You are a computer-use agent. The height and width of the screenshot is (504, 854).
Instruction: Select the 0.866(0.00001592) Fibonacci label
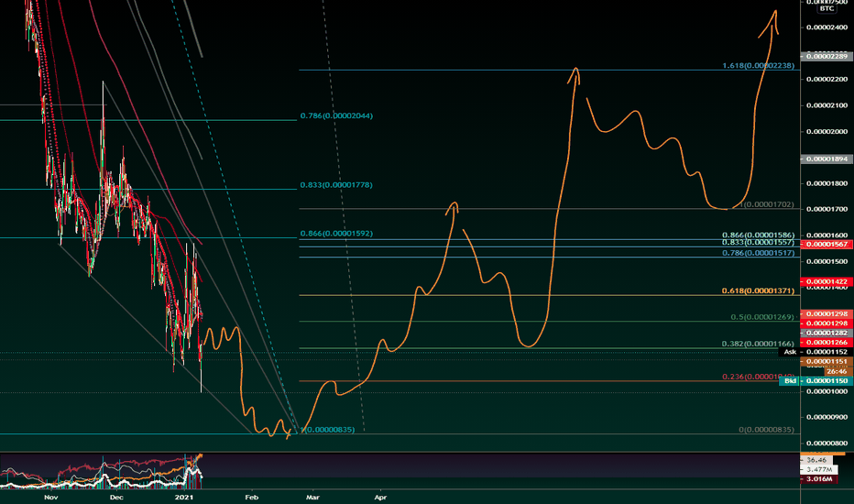click(x=336, y=234)
